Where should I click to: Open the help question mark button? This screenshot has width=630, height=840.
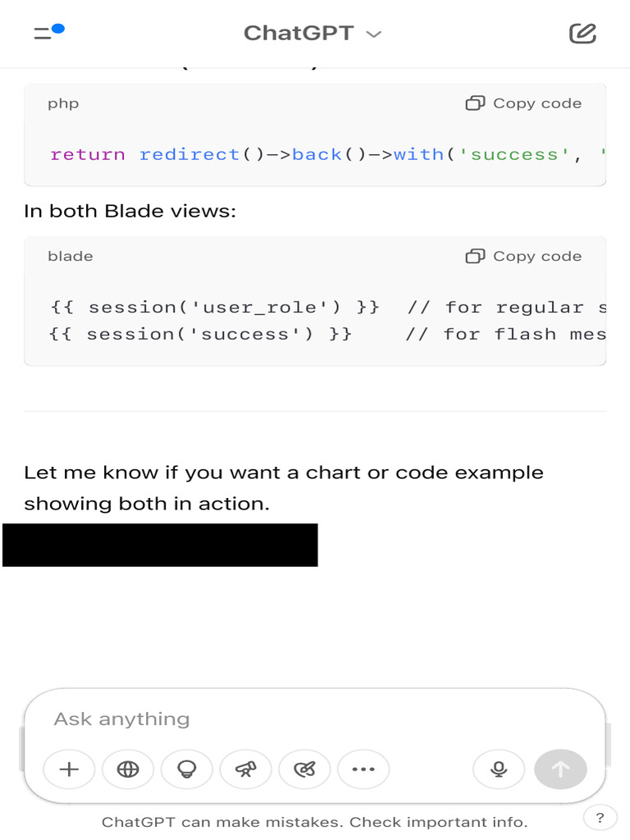pyautogui.click(x=600, y=818)
